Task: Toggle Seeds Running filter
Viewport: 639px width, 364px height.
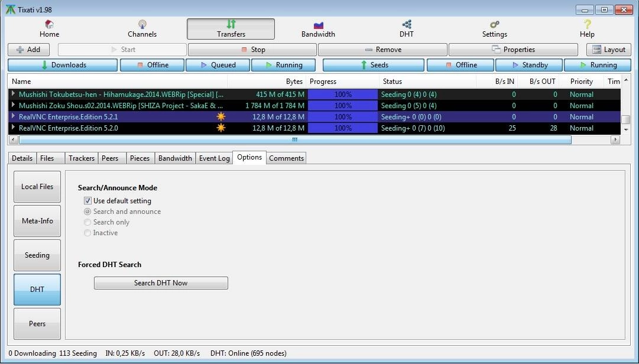Action: pyautogui.click(x=598, y=65)
